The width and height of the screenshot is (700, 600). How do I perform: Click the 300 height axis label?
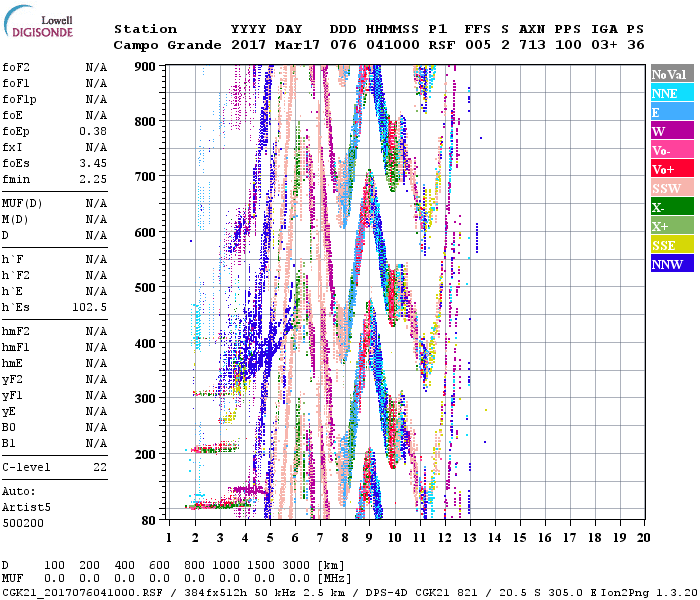pyautogui.click(x=145, y=398)
